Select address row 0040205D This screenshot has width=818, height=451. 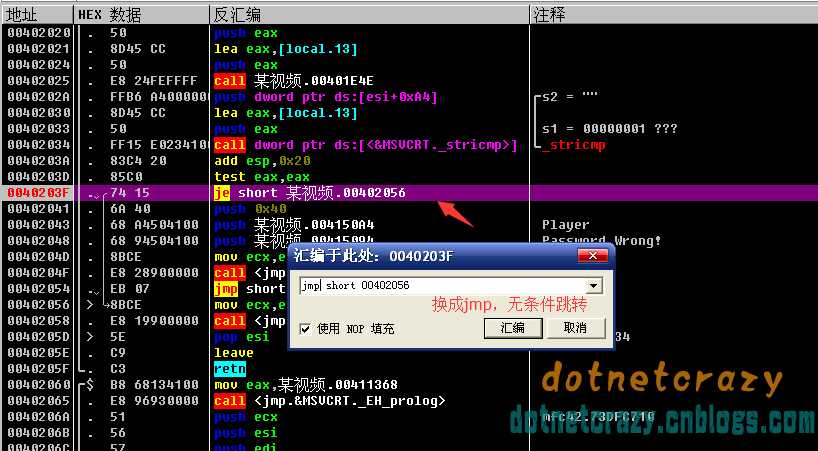pos(39,337)
